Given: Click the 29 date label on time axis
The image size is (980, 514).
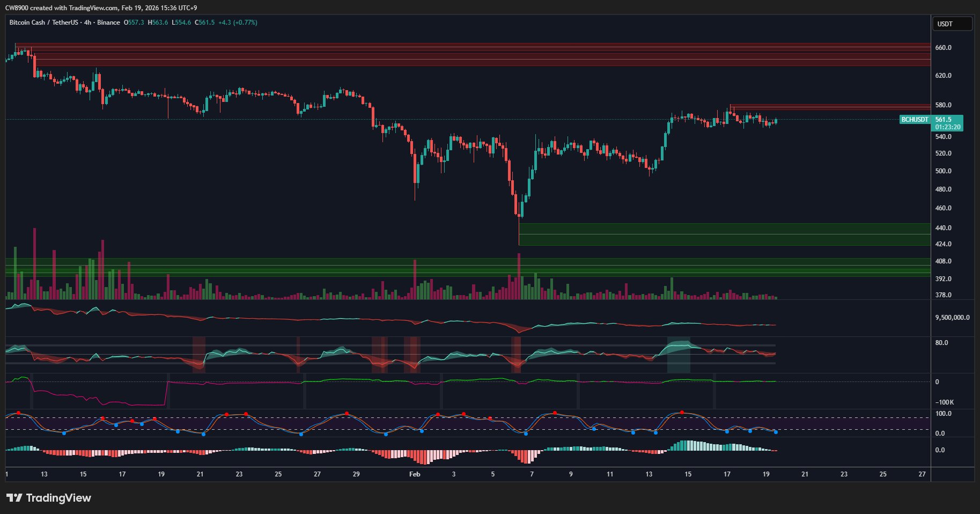Looking at the screenshot, I should tap(356, 474).
